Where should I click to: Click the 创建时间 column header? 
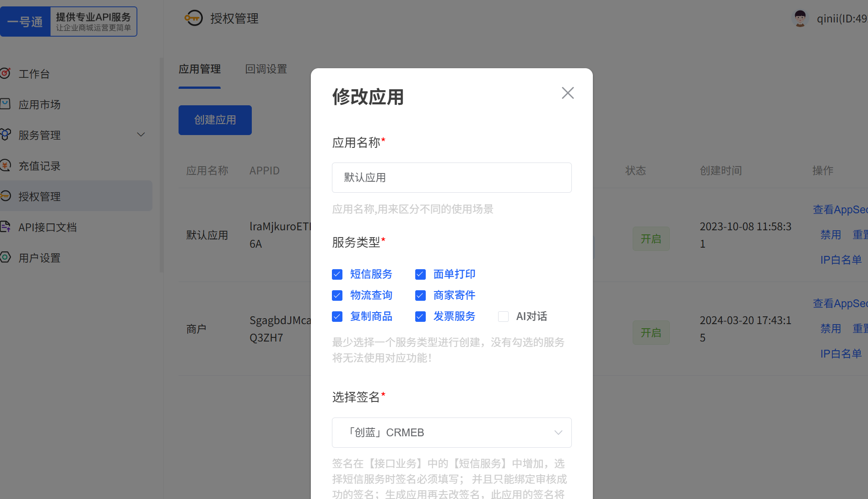pos(721,171)
